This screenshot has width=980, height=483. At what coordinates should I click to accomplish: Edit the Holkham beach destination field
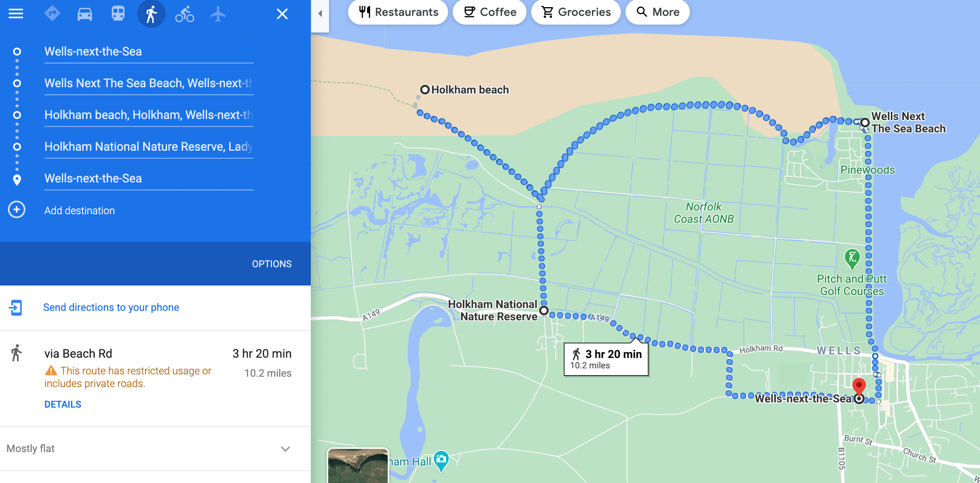(149, 115)
